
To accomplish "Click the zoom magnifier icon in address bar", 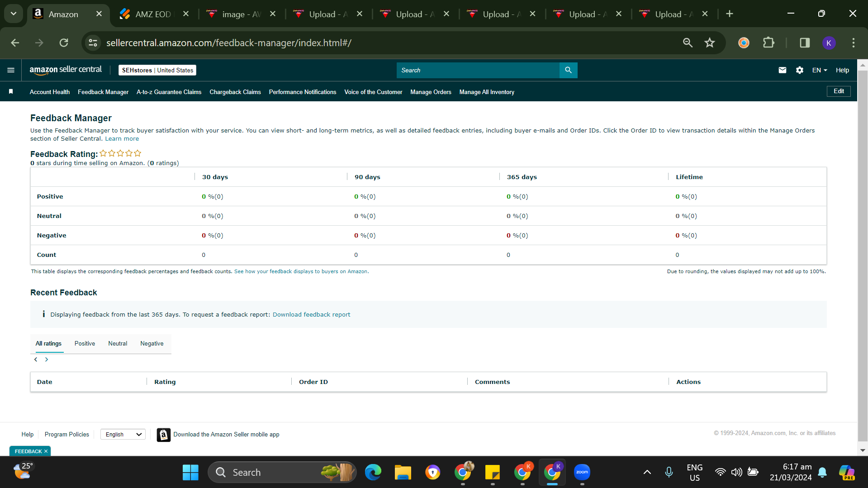I will point(688,43).
